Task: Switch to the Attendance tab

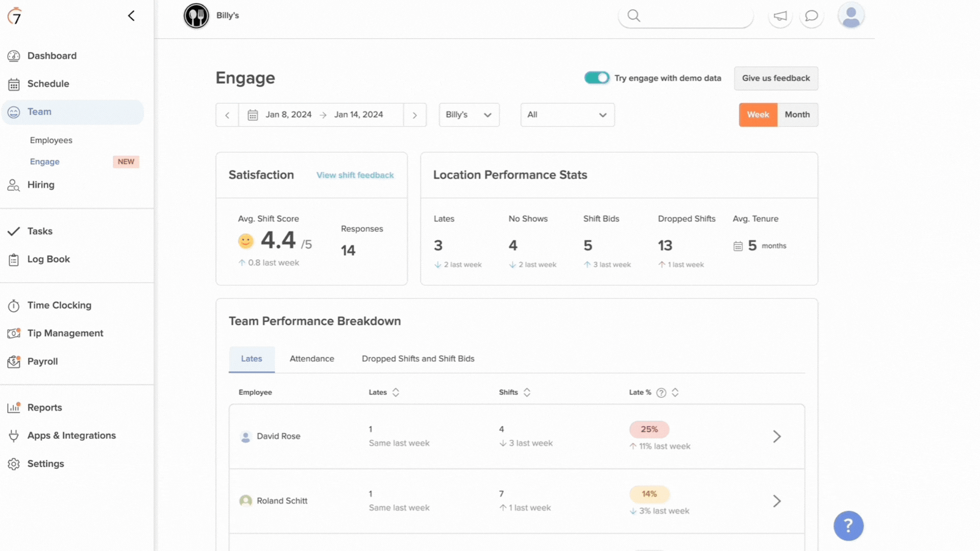Action: pos(312,359)
